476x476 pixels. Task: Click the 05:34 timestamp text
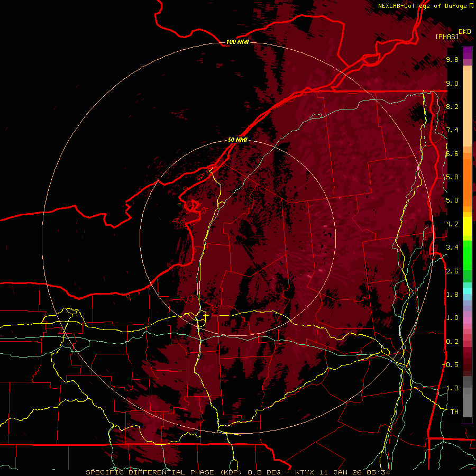(x=380, y=472)
